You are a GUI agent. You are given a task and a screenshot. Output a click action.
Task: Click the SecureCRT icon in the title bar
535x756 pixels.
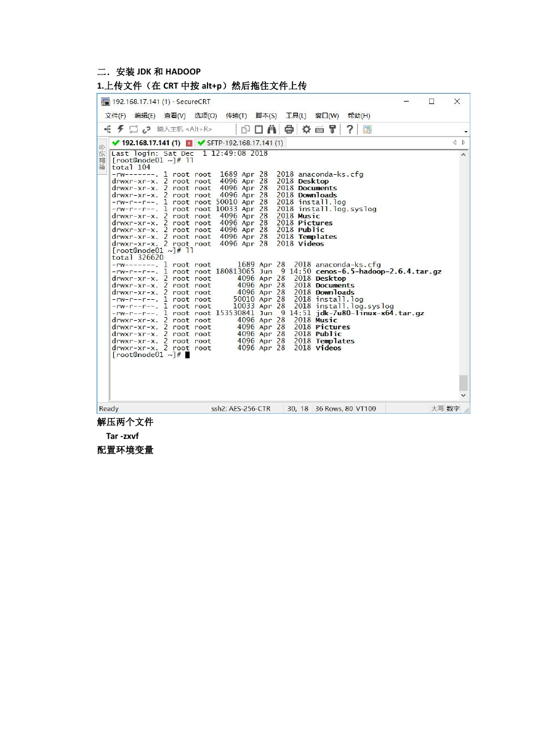106,102
